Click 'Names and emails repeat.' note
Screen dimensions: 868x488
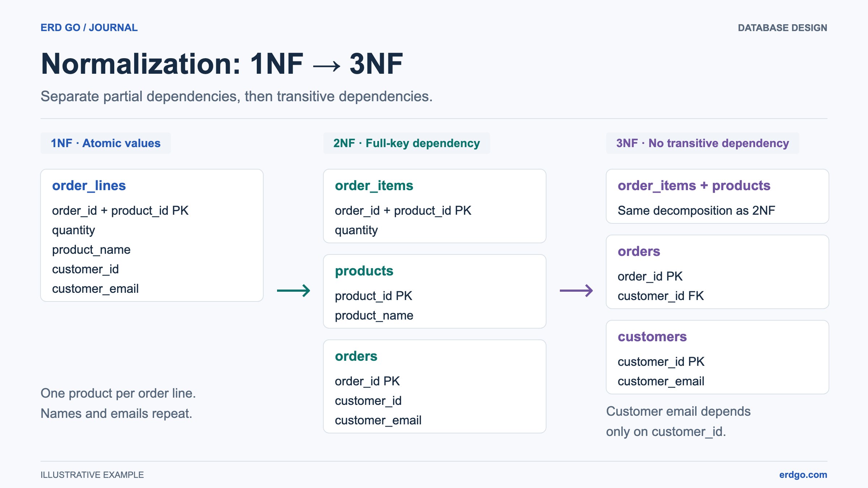[x=116, y=414]
